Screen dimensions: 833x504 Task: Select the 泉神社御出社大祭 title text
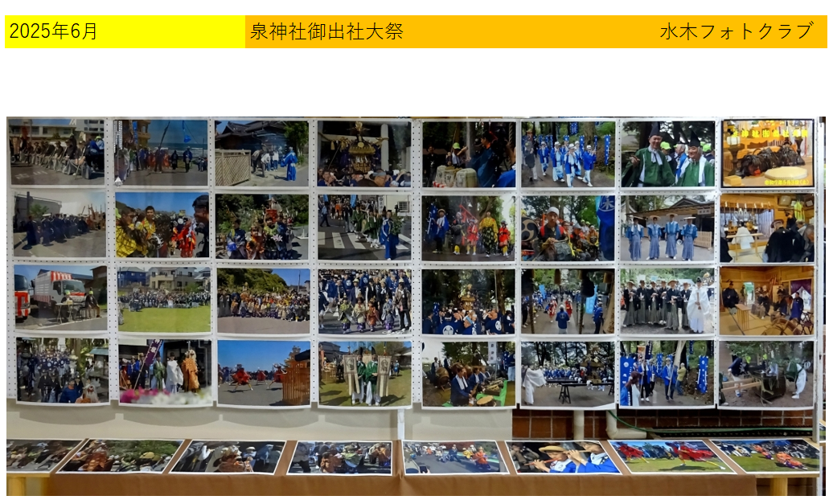326,32
